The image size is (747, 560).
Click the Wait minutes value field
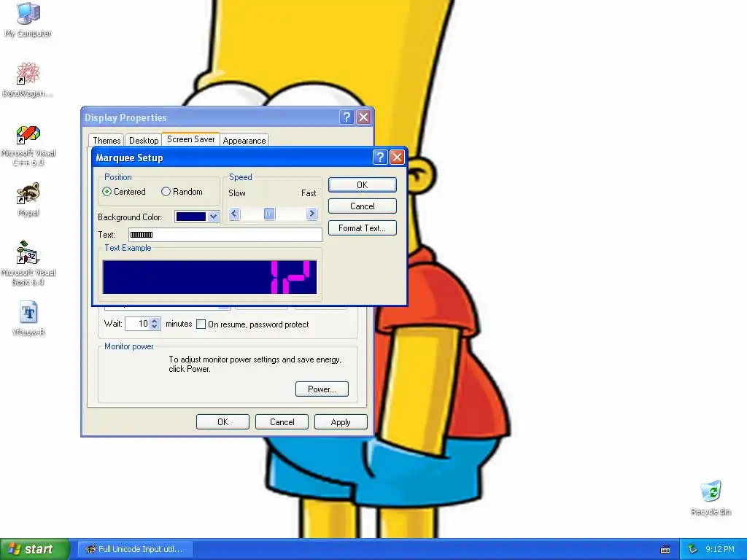click(x=137, y=324)
